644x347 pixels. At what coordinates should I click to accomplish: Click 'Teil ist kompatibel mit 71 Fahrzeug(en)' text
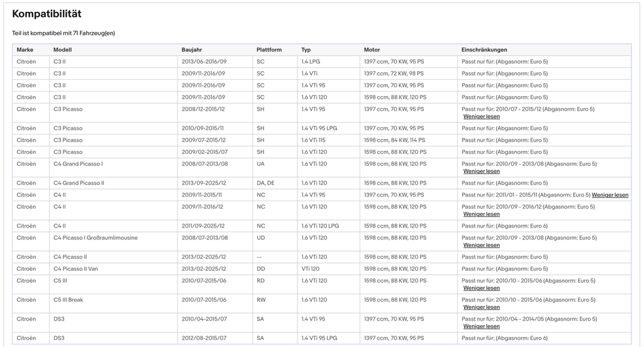click(x=64, y=33)
